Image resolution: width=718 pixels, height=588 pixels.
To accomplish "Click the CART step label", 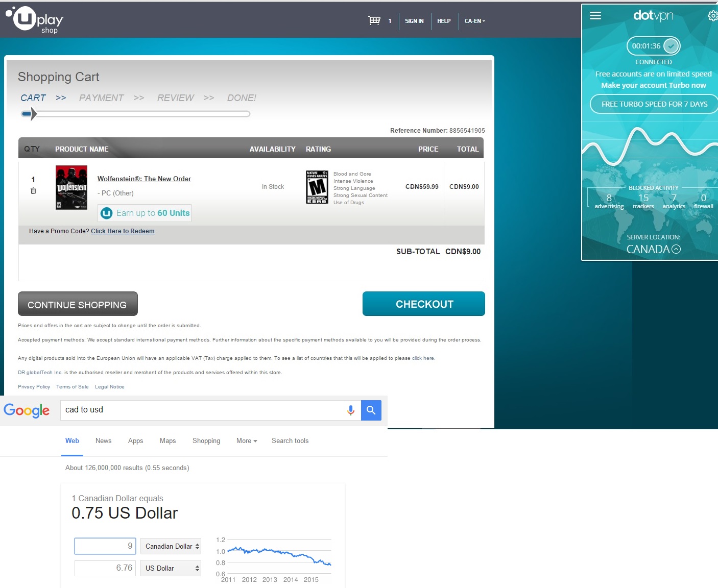I will pos(33,97).
